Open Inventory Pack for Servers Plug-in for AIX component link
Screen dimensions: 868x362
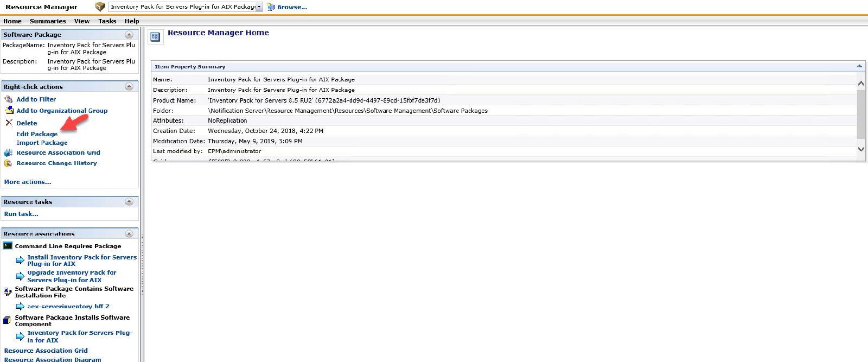(x=80, y=336)
